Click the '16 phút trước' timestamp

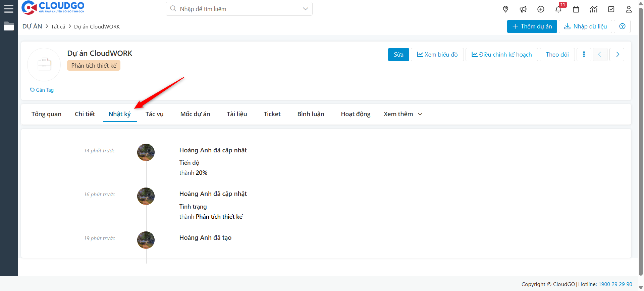99,195
